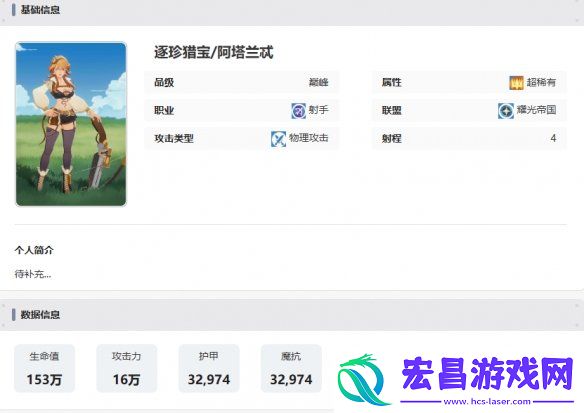Select the 魔抗 32,974 stat card

coord(291,368)
